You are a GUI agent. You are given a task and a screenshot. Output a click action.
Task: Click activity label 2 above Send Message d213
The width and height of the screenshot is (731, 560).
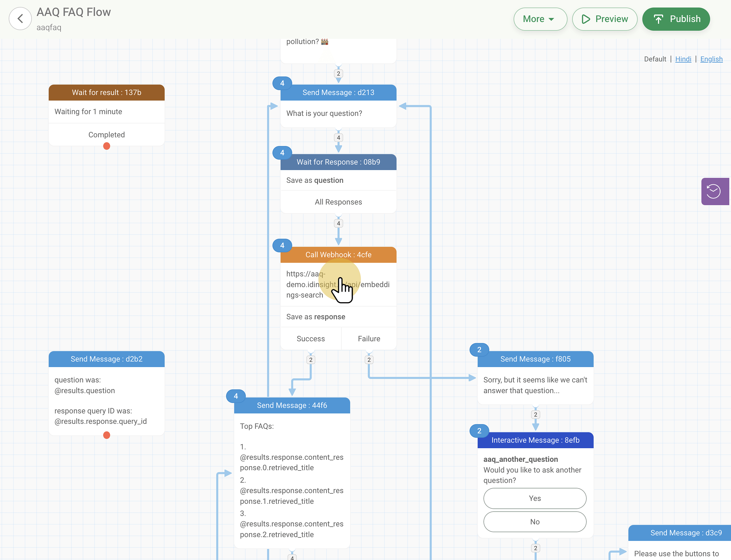click(x=339, y=74)
